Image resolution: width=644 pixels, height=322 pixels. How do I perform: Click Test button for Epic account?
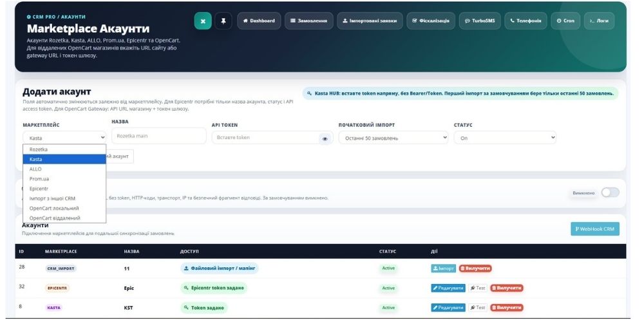tap(478, 288)
